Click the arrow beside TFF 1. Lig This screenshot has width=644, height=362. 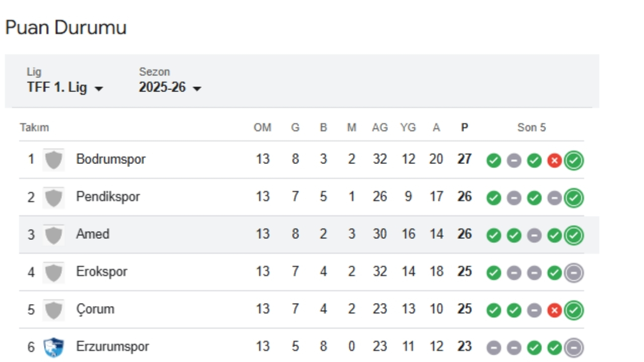click(99, 88)
